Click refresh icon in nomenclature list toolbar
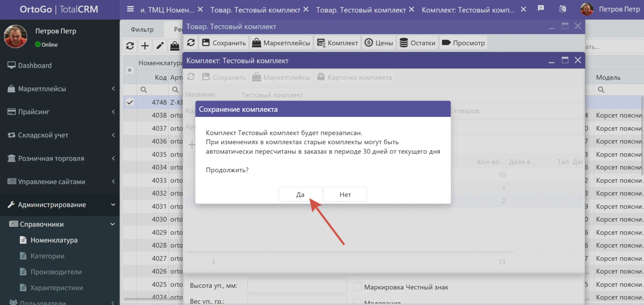This screenshot has width=644, height=305. point(130,46)
